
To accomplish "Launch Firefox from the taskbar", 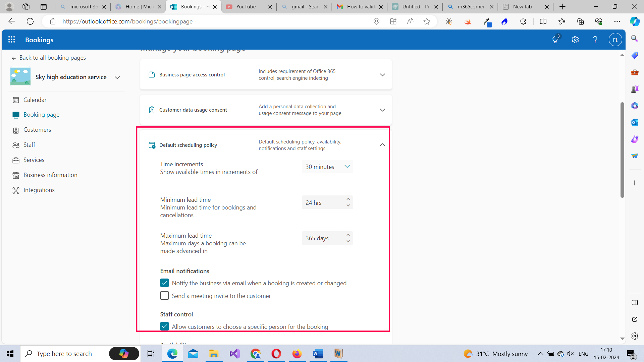I will pyautogui.click(x=297, y=354).
